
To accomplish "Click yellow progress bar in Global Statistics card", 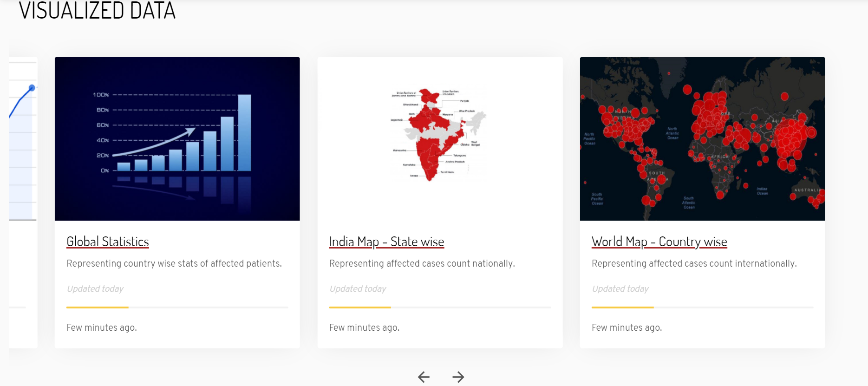I will click(x=98, y=307).
